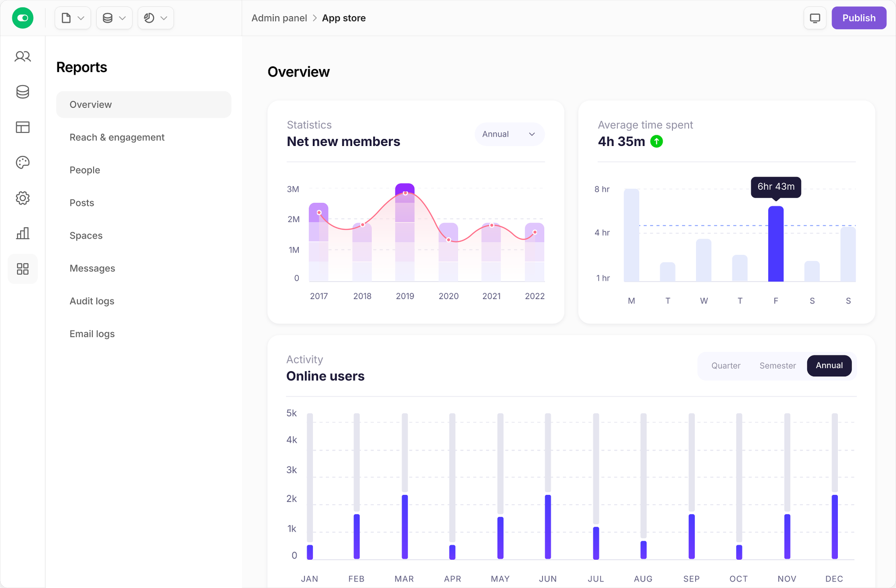Click the Publish button

858,18
